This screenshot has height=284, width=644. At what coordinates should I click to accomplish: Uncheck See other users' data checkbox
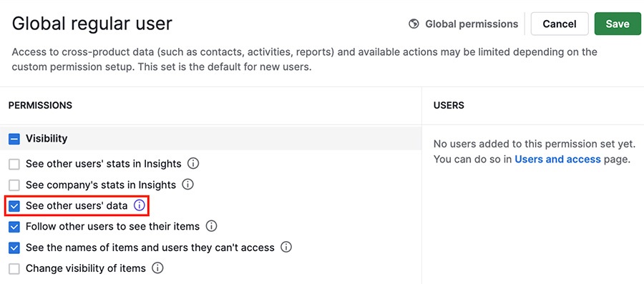[x=14, y=205]
